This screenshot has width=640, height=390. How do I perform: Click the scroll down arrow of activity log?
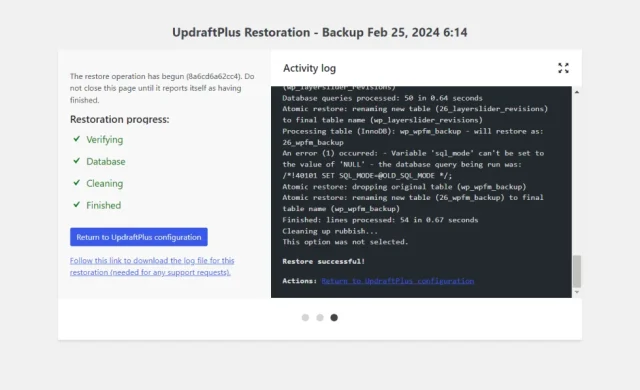coord(577,292)
